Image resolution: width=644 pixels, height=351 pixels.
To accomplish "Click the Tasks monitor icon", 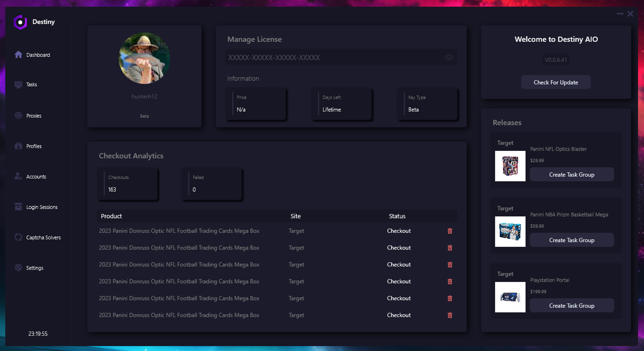I will [x=18, y=84].
